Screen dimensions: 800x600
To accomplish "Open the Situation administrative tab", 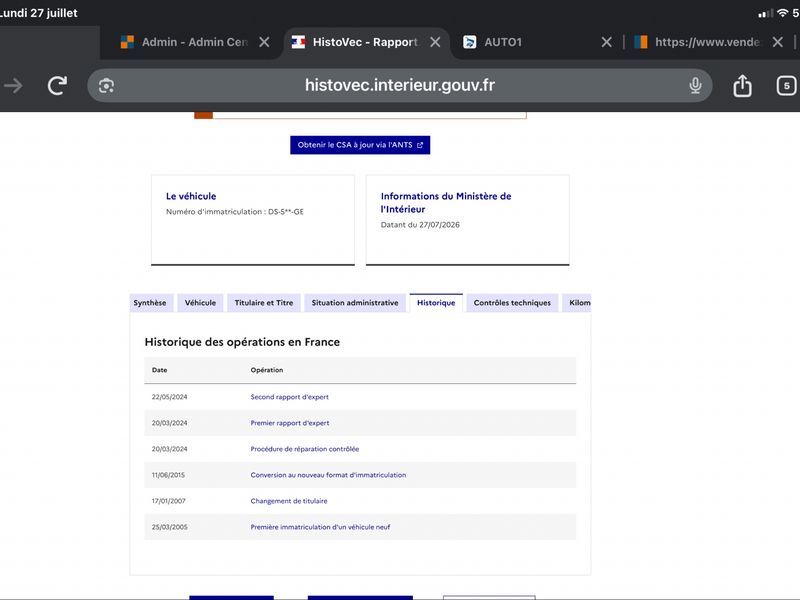I will coord(355,303).
